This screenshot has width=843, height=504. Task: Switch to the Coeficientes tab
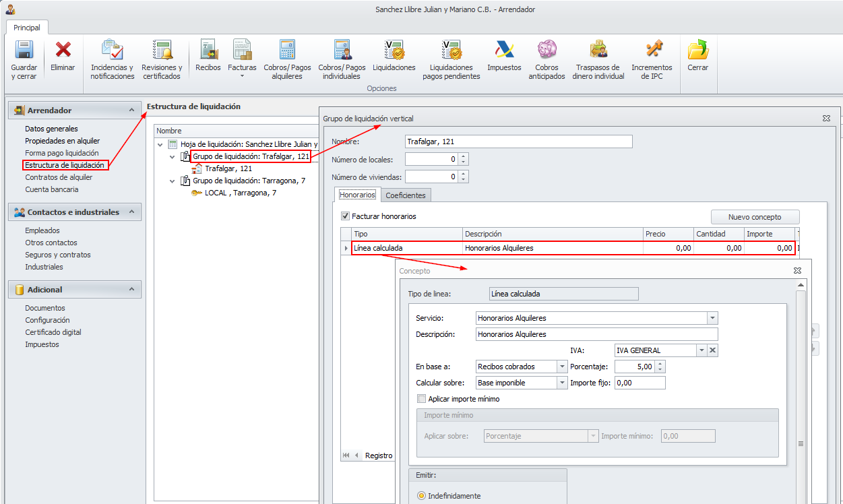point(406,195)
